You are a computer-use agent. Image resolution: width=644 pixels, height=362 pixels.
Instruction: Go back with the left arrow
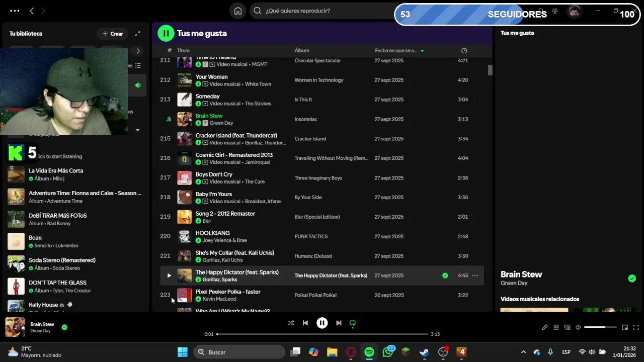pyautogui.click(x=32, y=11)
